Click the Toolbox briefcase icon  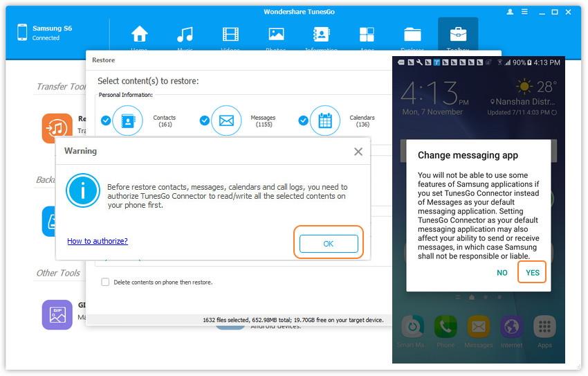pos(457,35)
